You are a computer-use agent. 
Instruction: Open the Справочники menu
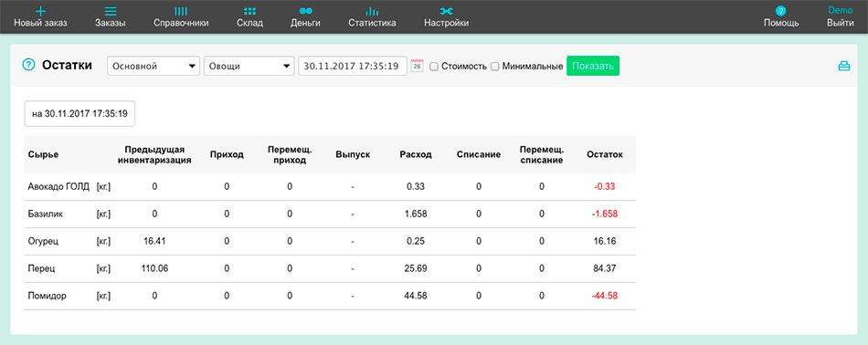pos(181,23)
